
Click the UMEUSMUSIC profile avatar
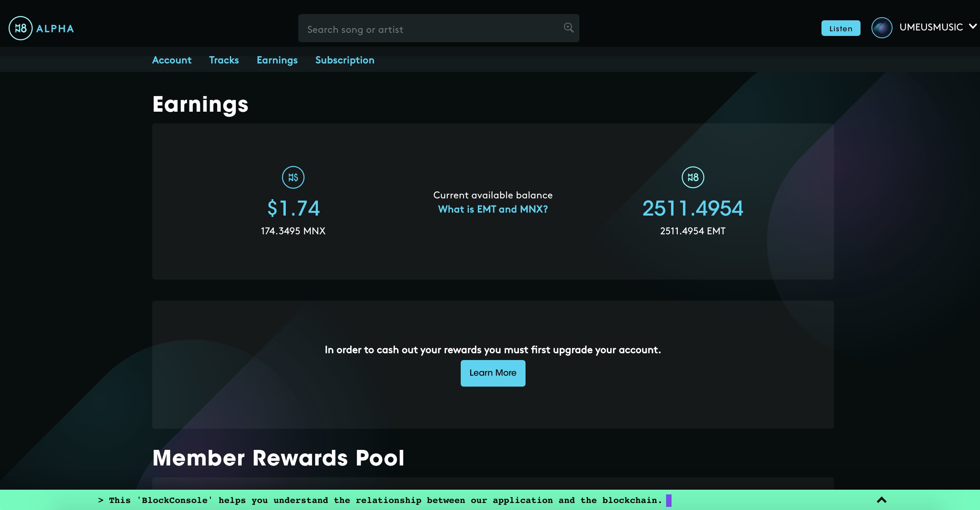tap(882, 28)
